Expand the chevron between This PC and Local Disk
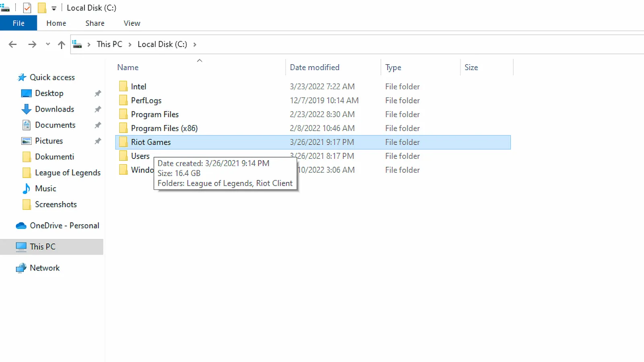The image size is (644, 362). click(x=130, y=44)
